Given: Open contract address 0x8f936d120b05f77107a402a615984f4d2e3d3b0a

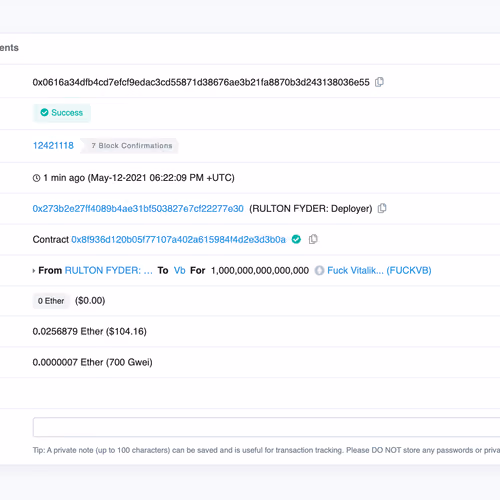Looking at the screenshot, I should (x=178, y=240).
